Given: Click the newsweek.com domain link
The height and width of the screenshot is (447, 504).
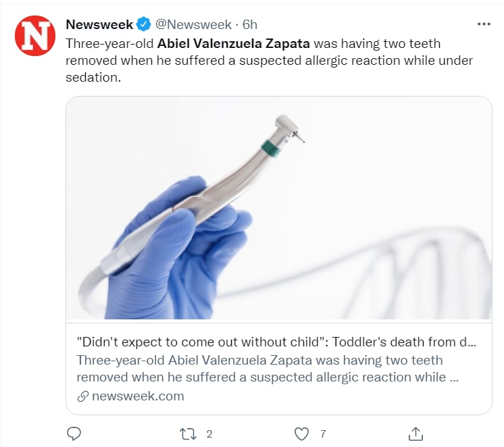Looking at the screenshot, I should (138, 396).
